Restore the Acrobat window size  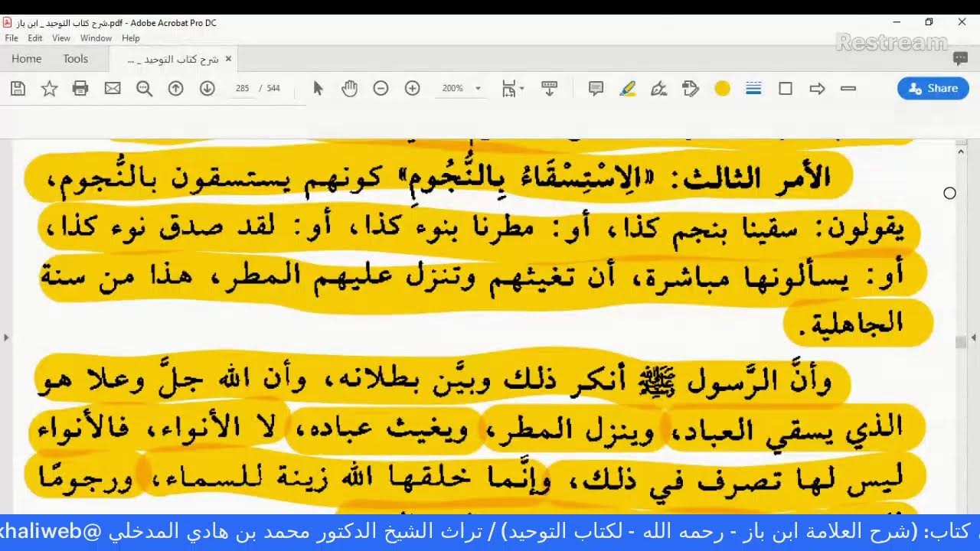[929, 22]
